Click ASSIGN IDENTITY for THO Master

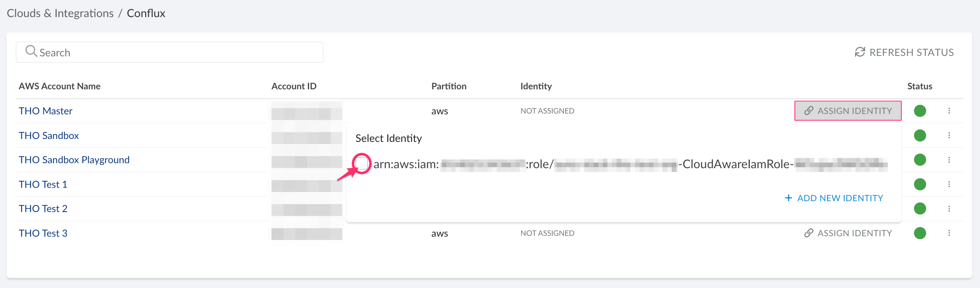click(x=847, y=111)
